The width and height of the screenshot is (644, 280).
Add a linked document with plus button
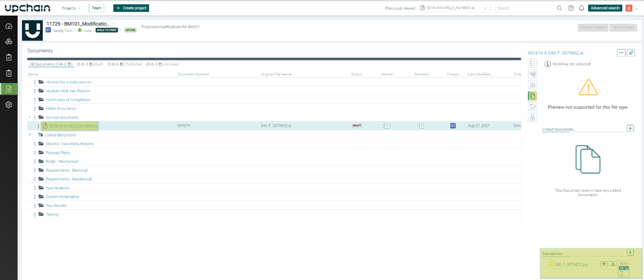coord(630,128)
